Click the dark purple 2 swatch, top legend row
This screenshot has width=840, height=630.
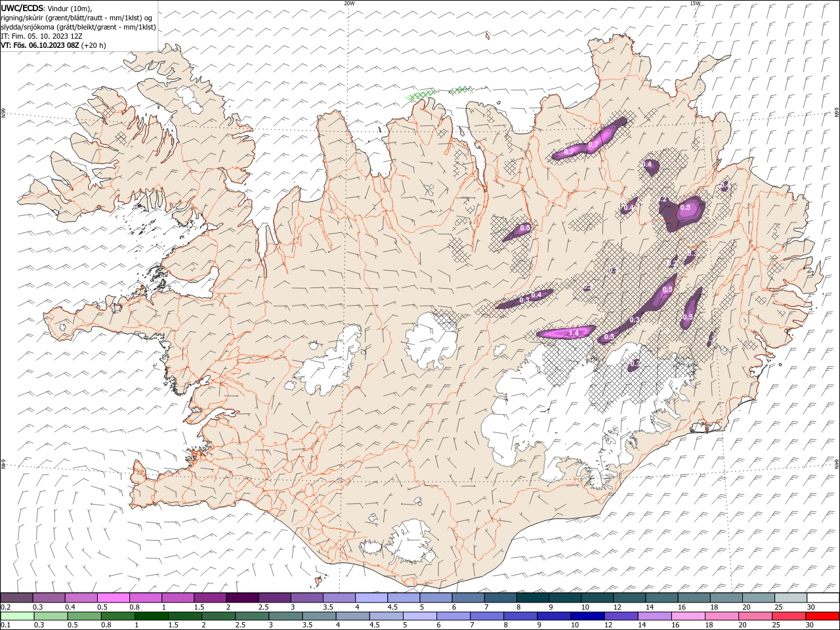pyautogui.click(x=241, y=598)
